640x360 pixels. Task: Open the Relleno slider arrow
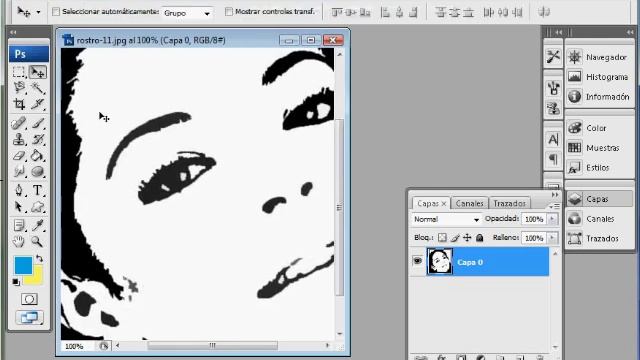pos(552,238)
